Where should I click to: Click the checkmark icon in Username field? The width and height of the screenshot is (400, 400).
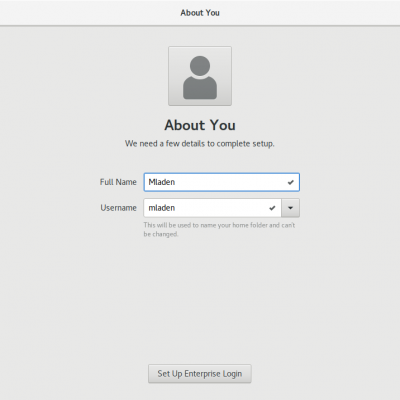point(272,208)
